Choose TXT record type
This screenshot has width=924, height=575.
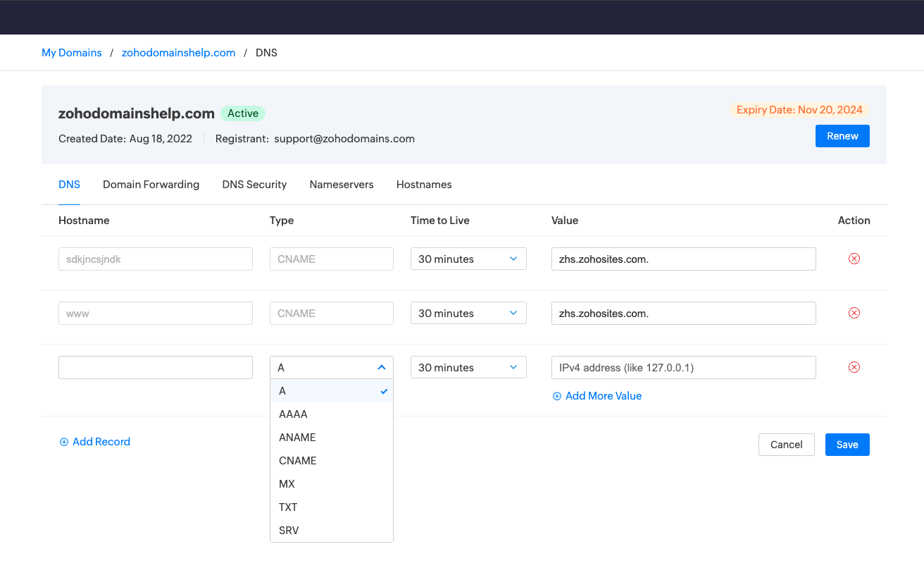pyautogui.click(x=332, y=507)
